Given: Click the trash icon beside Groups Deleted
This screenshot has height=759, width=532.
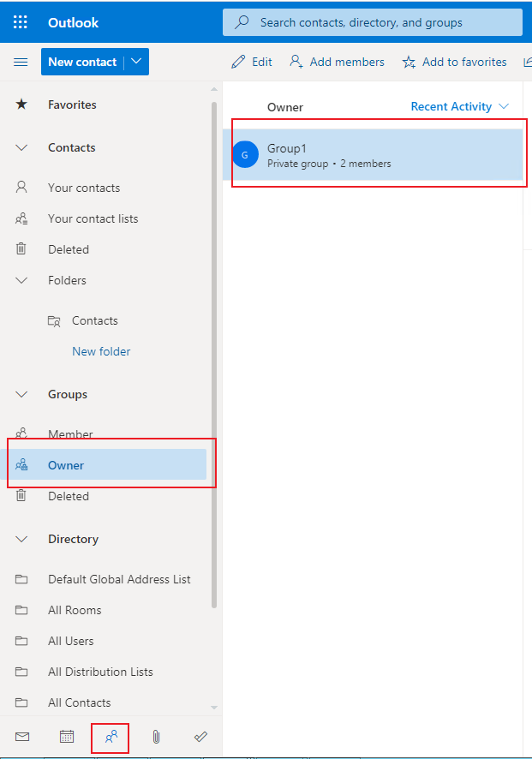Looking at the screenshot, I should (21, 496).
